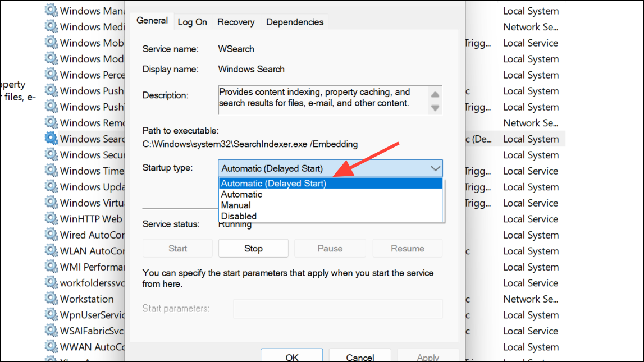Click the Workstation service gear icon
644x362 pixels.
point(52,299)
